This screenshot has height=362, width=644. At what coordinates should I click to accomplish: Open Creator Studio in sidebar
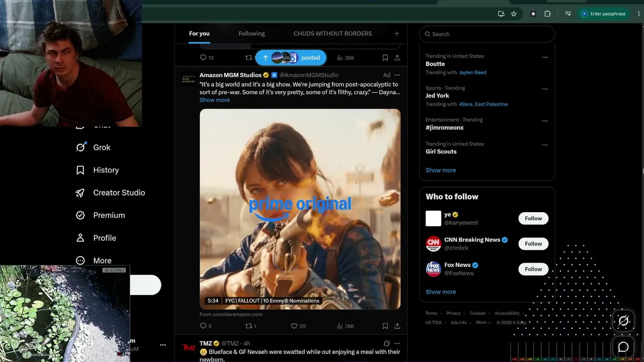pos(110,193)
